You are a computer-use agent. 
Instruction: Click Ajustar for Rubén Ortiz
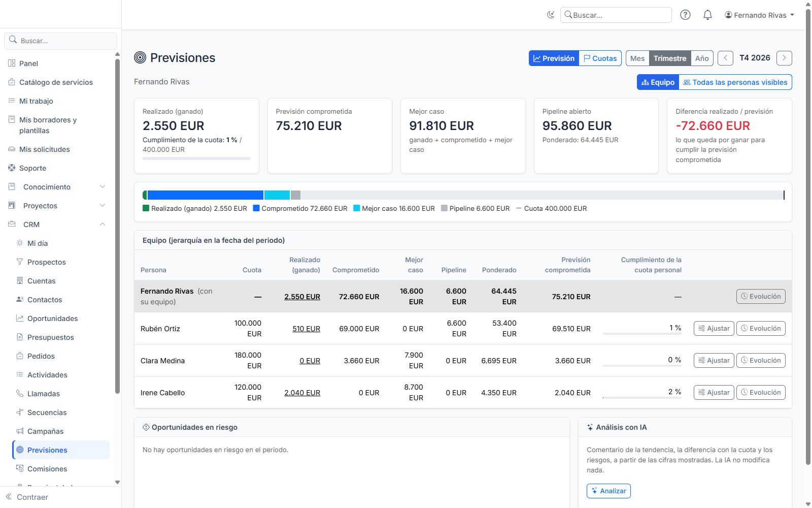(714, 329)
